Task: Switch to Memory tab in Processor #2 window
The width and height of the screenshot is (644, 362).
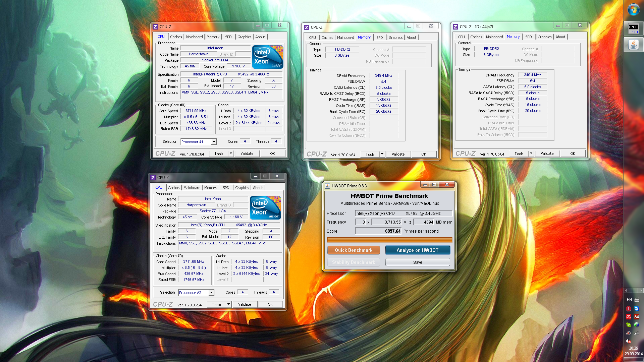Action: point(211,188)
